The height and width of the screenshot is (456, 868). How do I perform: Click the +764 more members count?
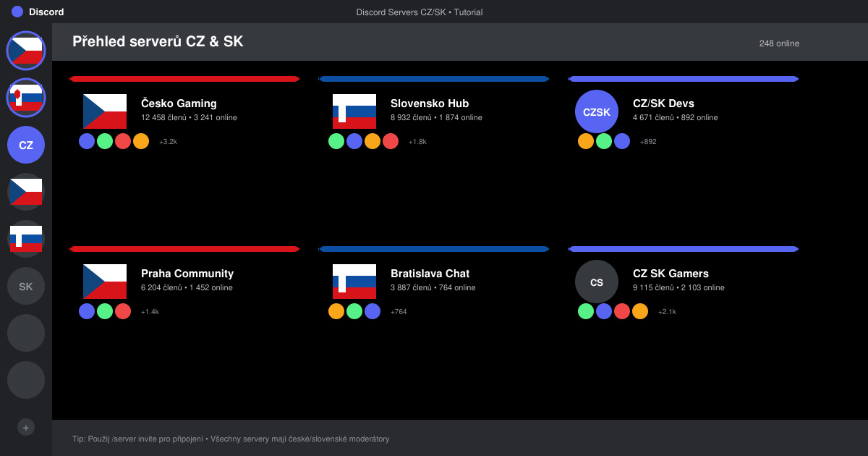click(x=399, y=312)
